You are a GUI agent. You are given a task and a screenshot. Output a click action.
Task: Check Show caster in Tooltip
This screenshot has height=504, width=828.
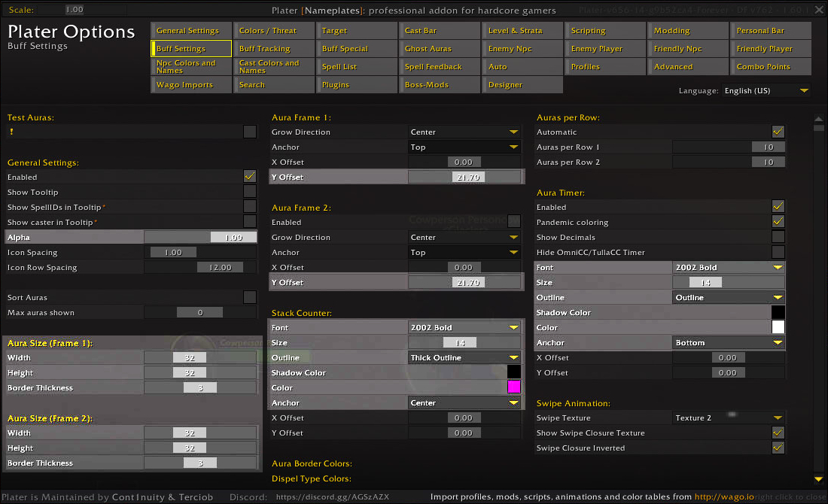coord(250,222)
